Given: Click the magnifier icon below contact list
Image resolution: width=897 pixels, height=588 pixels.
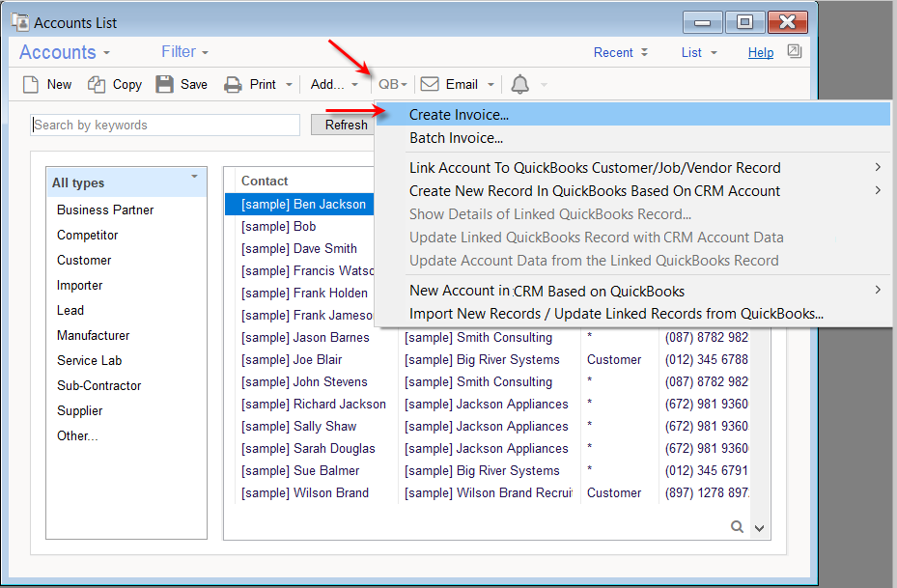Looking at the screenshot, I should pyautogui.click(x=738, y=526).
